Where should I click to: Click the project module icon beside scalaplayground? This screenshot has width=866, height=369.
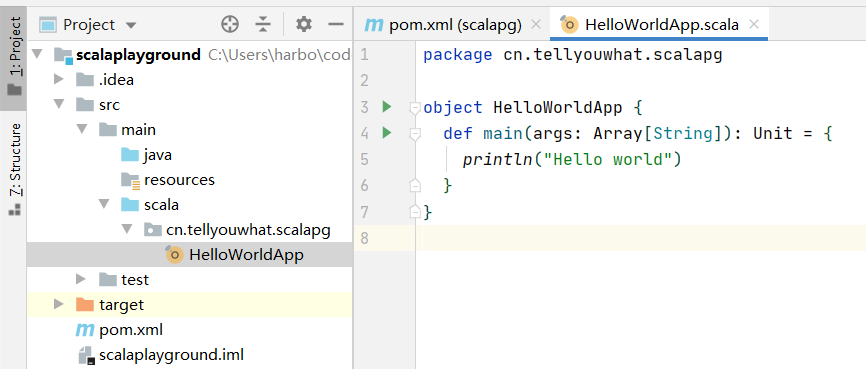point(63,55)
